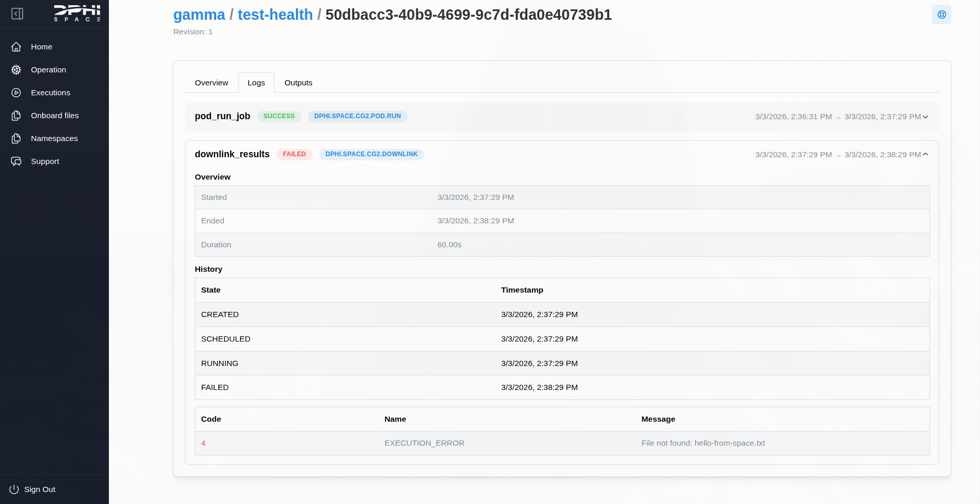
Task: Open the Outputs tab
Action: tap(299, 83)
